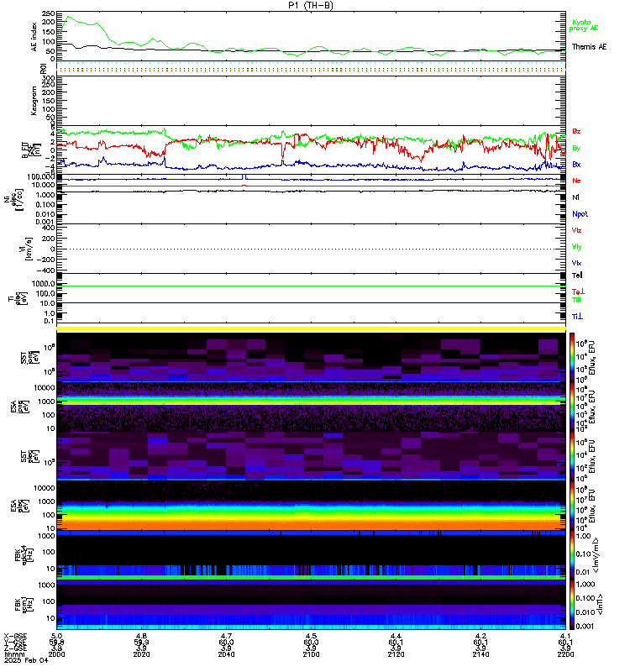Select the green Viy legend entry
630x672 pixels.
point(576,247)
